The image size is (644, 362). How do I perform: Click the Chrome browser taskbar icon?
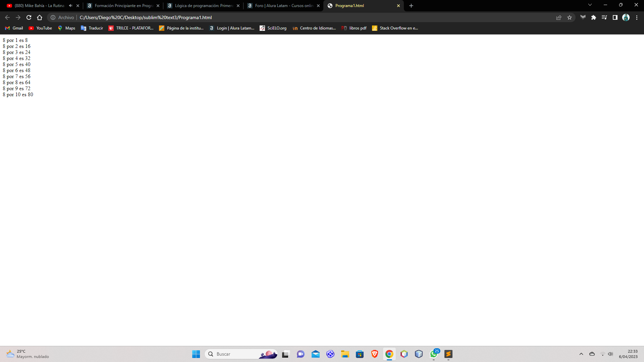pyautogui.click(x=389, y=354)
